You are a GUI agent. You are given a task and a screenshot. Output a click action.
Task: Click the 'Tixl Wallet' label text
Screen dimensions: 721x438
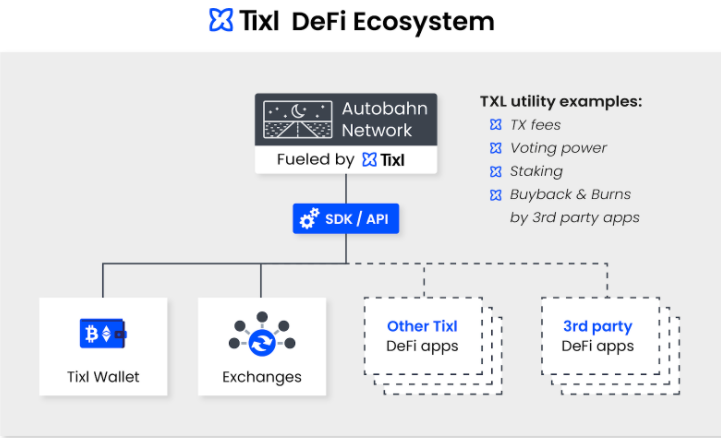tap(103, 377)
